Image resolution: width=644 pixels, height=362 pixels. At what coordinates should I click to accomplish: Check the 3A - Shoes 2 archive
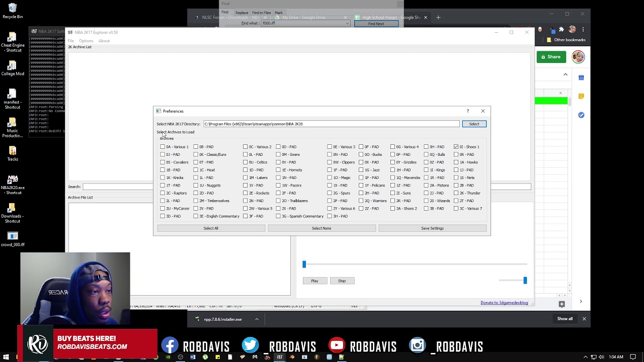click(392, 208)
